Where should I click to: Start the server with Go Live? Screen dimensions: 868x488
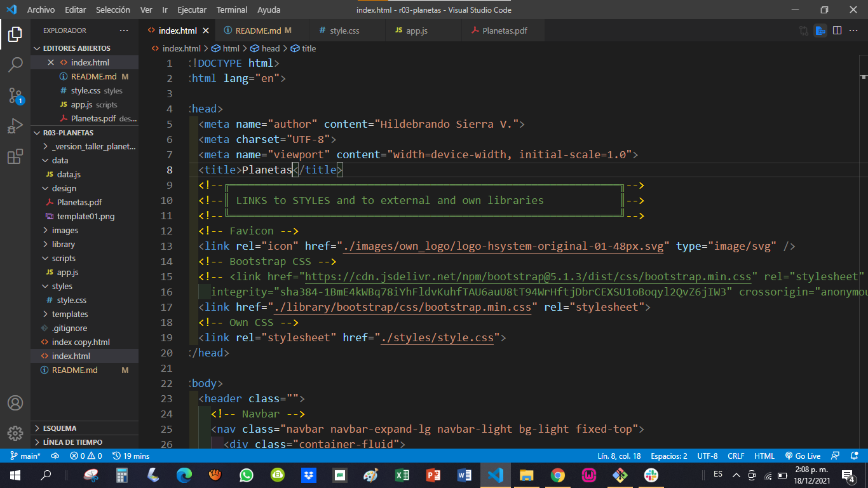pyautogui.click(x=803, y=456)
